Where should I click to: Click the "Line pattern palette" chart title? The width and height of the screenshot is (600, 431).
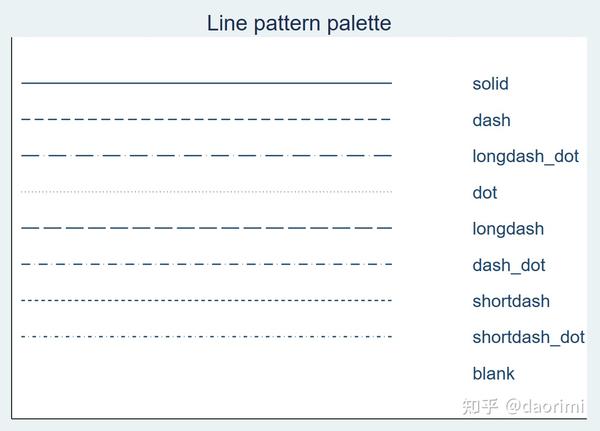pyautogui.click(x=299, y=22)
